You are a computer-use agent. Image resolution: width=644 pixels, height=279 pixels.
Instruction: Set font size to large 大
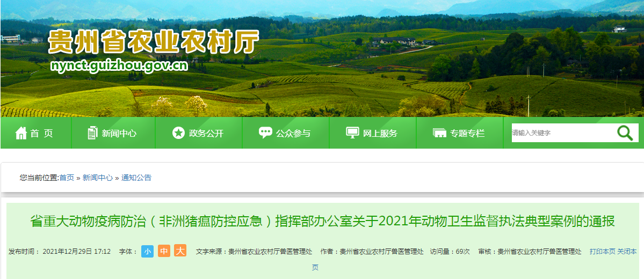pos(180,251)
